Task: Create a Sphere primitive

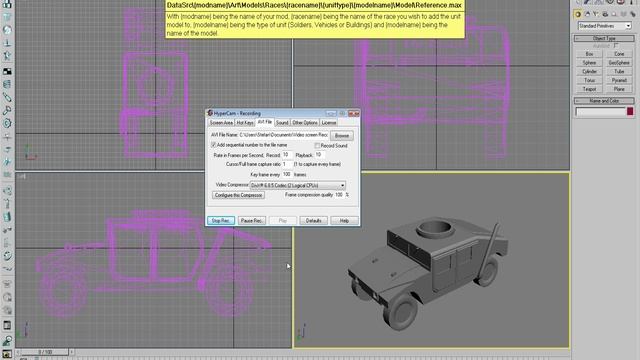Action: (x=589, y=63)
